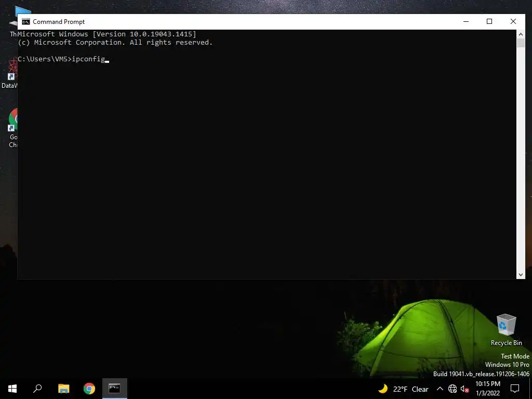Screen dimensions: 532x399
Task: Select Command Prompt taskbar button
Action: 115,389
